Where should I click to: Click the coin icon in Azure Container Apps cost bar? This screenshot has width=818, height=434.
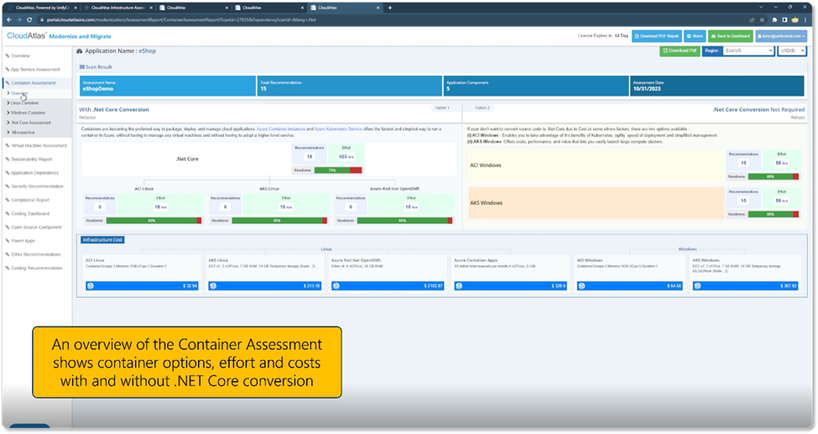click(x=459, y=286)
